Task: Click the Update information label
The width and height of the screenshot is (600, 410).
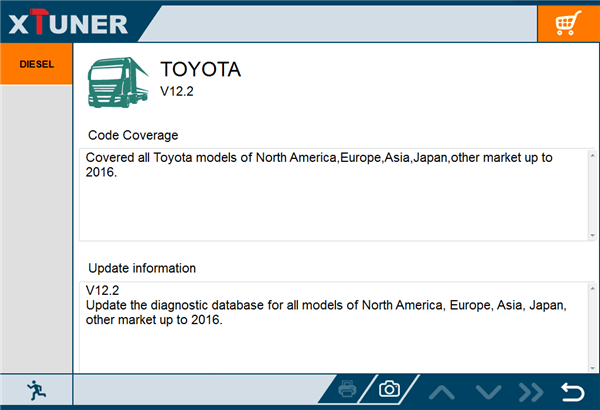Action: (x=142, y=268)
